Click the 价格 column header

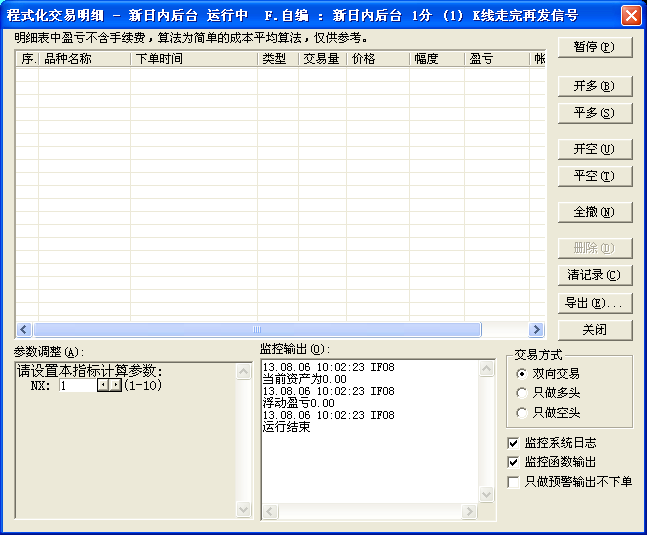click(x=378, y=59)
